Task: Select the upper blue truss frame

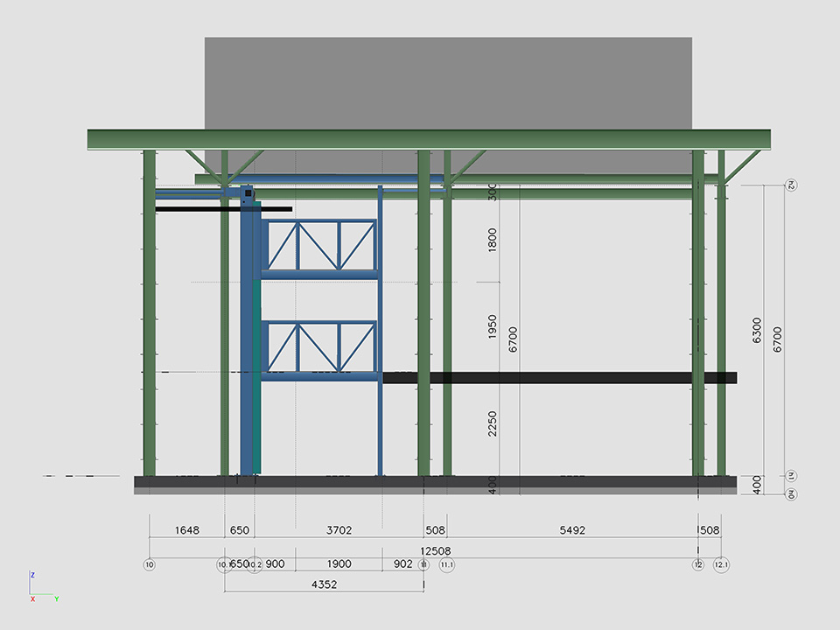Action: click(320, 246)
